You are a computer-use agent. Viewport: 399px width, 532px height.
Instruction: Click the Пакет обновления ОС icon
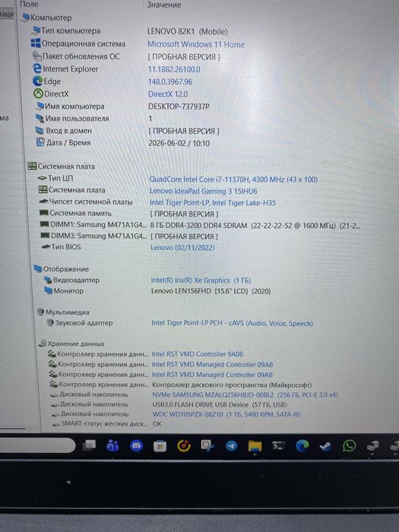(x=36, y=55)
